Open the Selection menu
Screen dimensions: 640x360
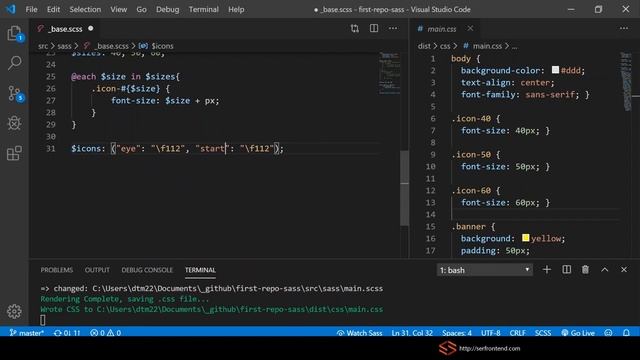[x=85, y=9]
